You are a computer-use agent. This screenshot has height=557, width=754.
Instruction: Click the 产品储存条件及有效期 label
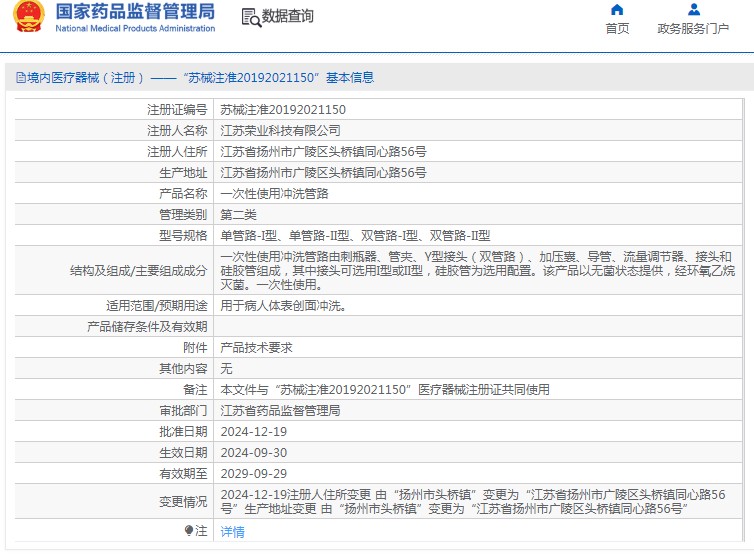tap(147, 327)
